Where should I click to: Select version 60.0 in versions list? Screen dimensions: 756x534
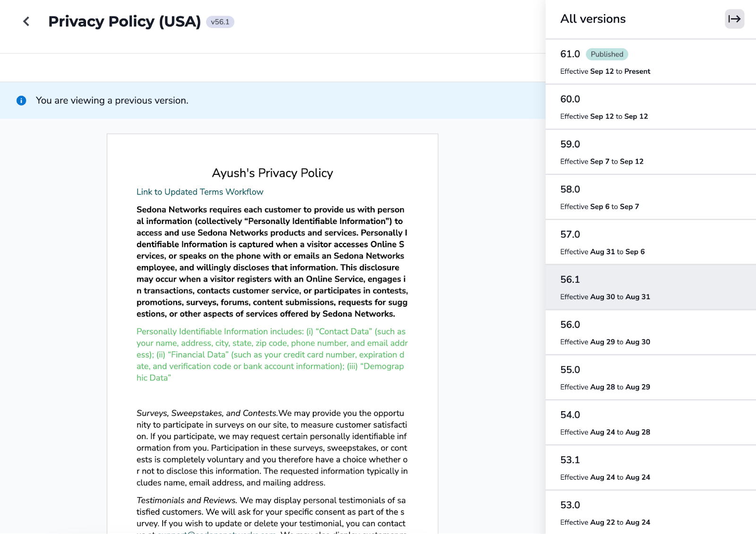(x=651, y=107)
